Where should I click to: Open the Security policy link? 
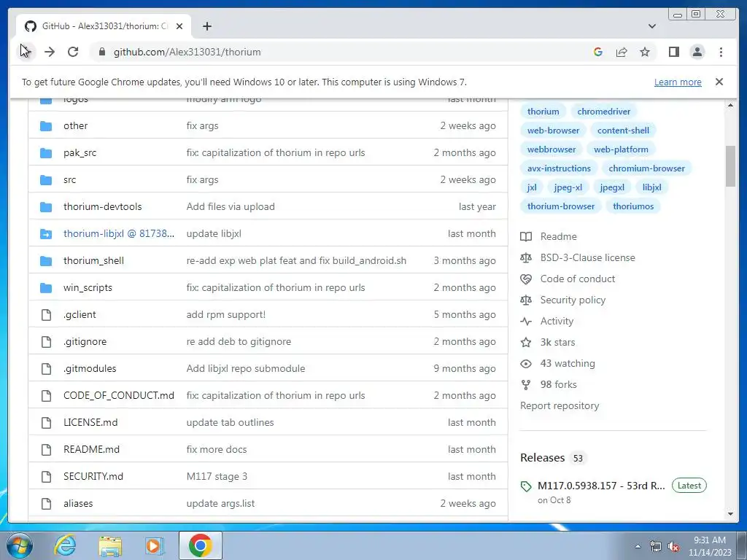(x=563, y=300)
